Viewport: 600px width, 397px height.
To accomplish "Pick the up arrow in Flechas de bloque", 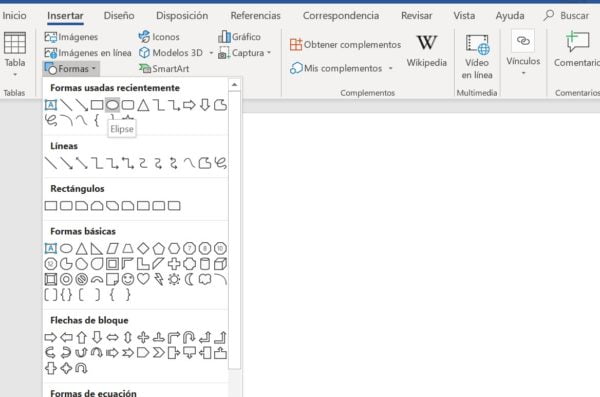I will coord(82,337).
